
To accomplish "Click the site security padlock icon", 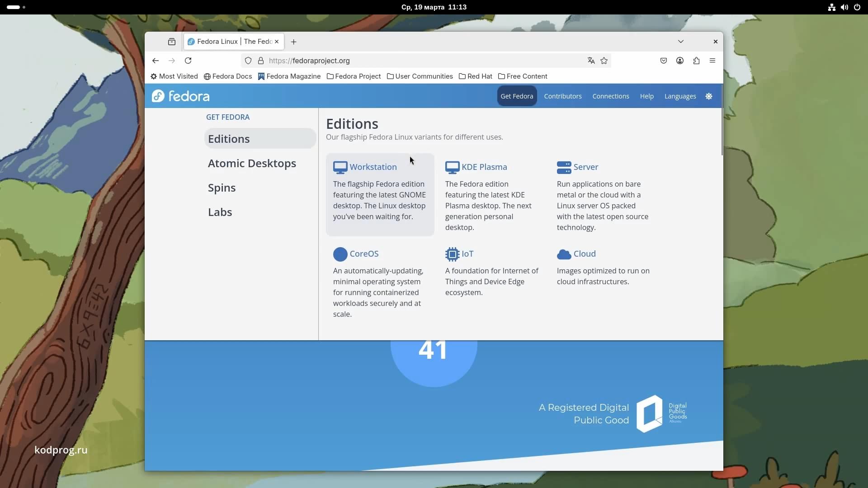I will (261, 61).
